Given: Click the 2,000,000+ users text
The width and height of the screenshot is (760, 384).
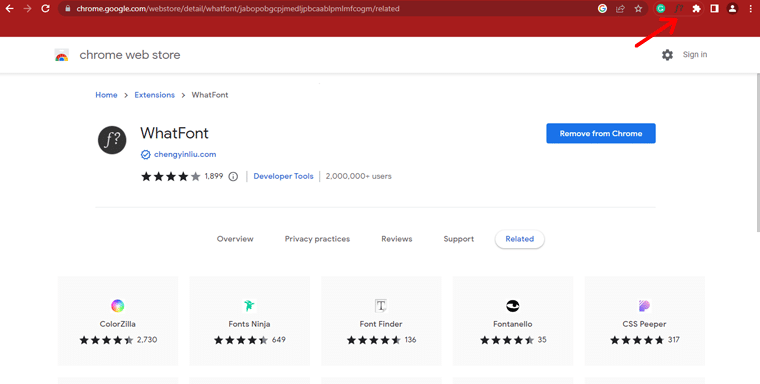Looking at the screenshot, I should [358, 176].
